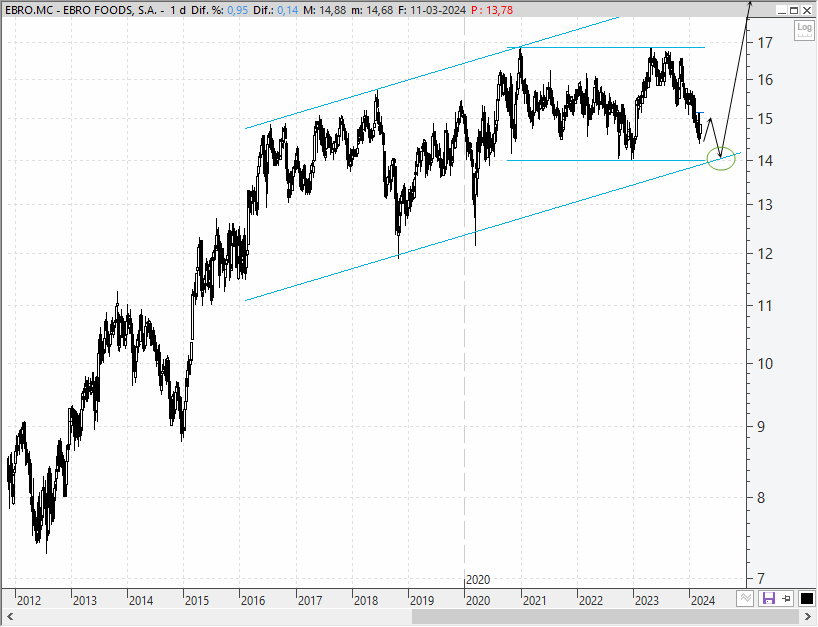Click the 12 price axis label
The height and width of the screenshot is (627, 818).
(x=765, y=254)
